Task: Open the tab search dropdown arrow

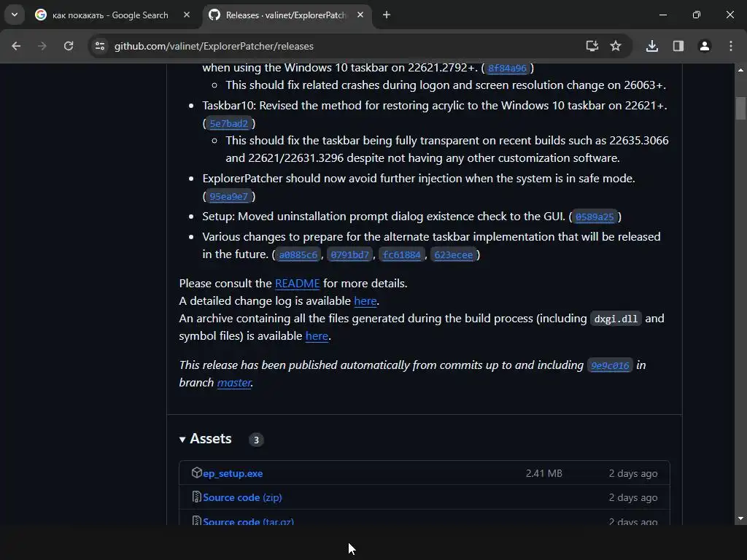Action: (15, 15)
